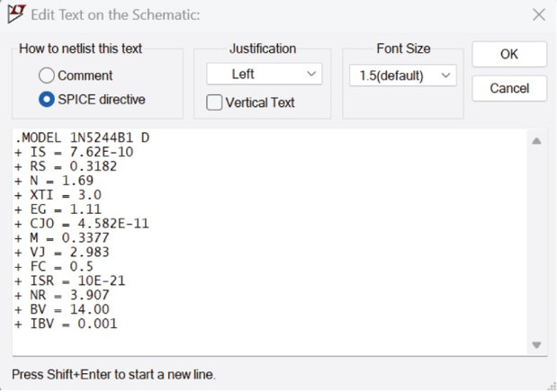Close the Edit Text dialog window
Viewport: 557px width, 392px height.
pos(538,14)
